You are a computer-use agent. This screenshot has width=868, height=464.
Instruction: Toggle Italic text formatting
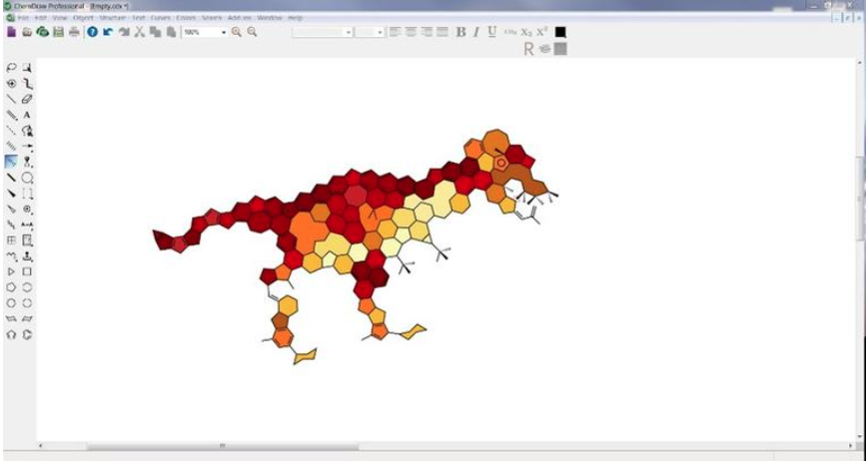pyautogui.click(x=476, y=32)
